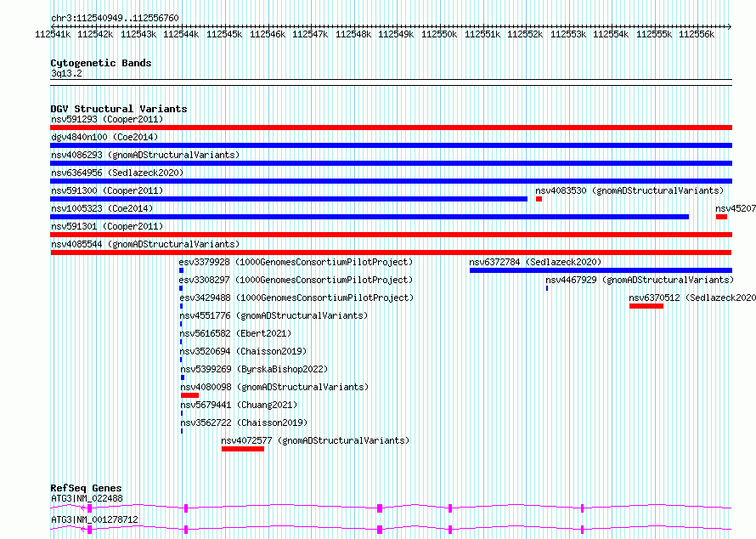Screen dimensions: 756x539
Task: Open nsv6370512 Sedlazeck variant label
Action: point(692,298)
